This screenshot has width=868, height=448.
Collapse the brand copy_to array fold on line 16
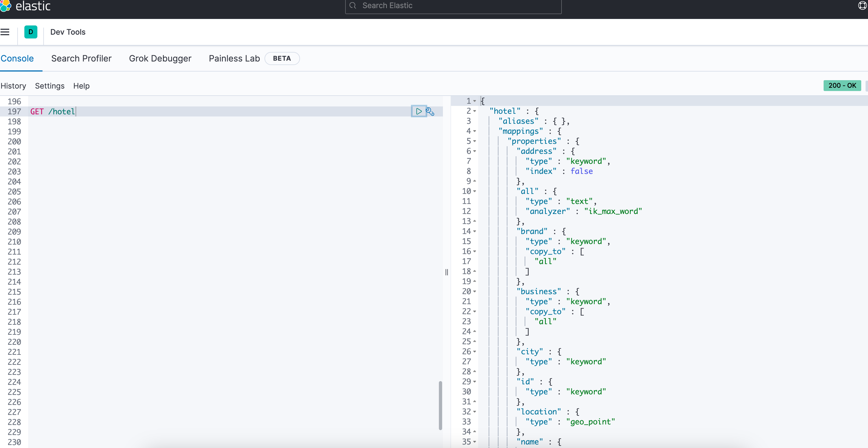474,251
